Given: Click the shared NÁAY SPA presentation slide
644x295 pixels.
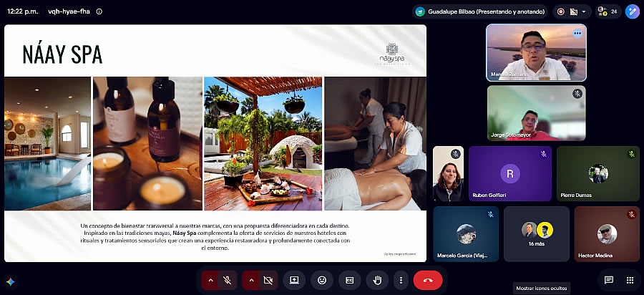Looking at the screenshot, I should point(215,143).
